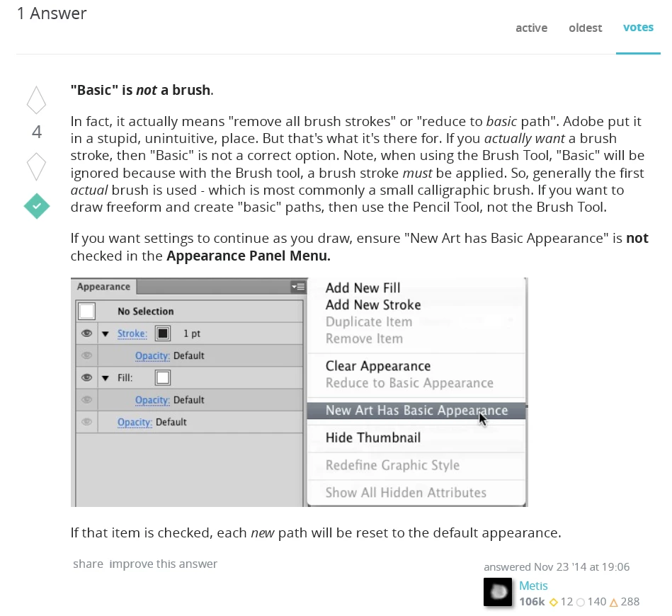Open the bottom Opacity link
This screenshot has width=672, height=616.
135,422
